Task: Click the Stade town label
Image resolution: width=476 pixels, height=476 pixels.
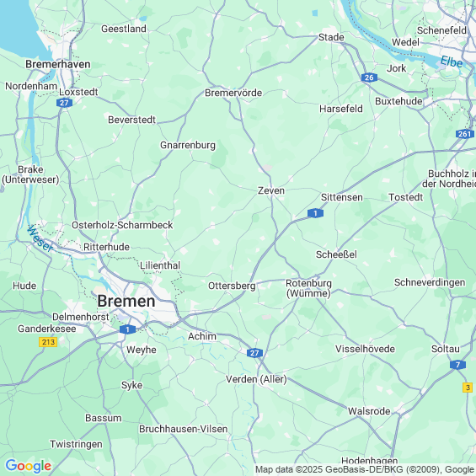Action: click(x=331, y=37)
